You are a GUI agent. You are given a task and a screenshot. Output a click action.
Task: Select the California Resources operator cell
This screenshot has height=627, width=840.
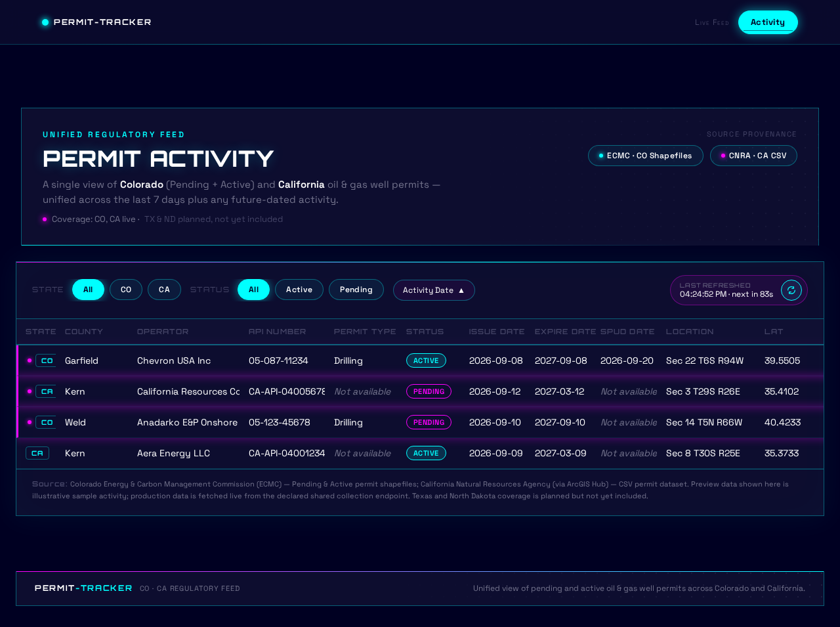point(188,391)
